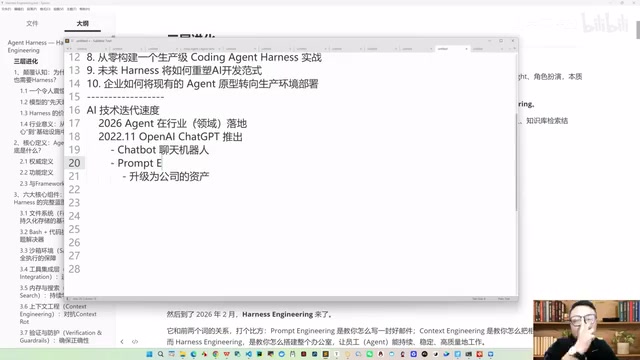Open taskbar Search magnifier
Screen dimensions: 640x360
pos(160,354)
